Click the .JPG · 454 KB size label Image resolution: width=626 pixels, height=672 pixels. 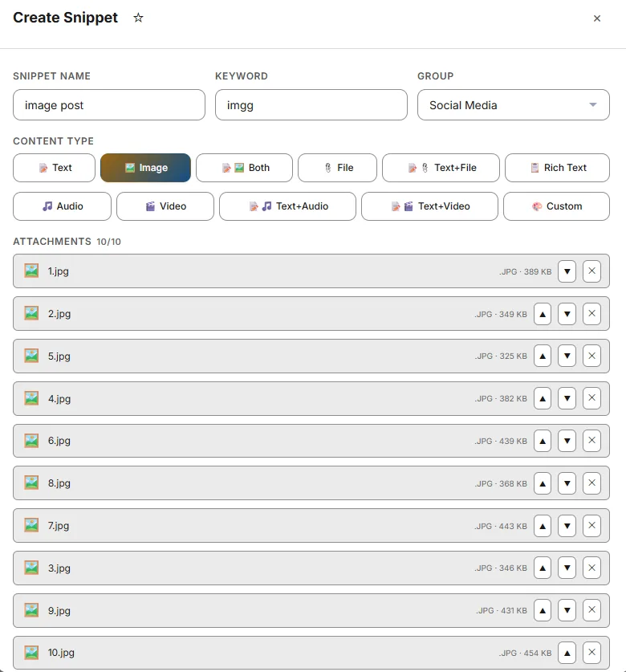[526, 654]
